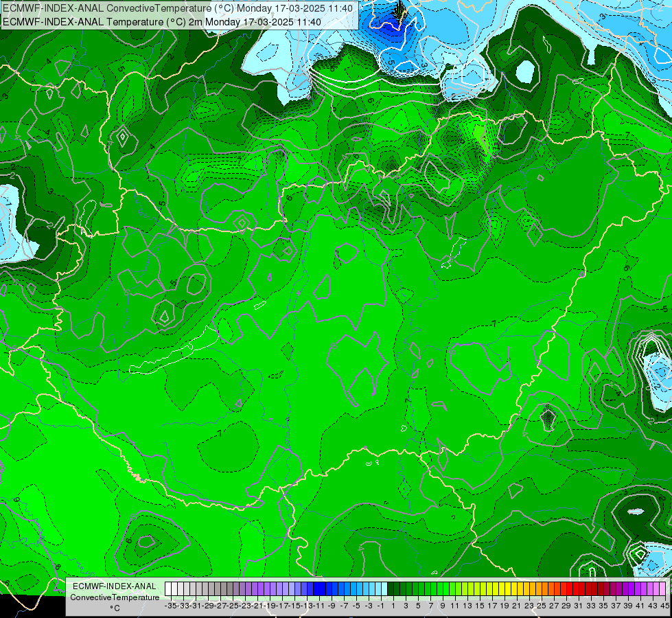Click the -1 tick label on the legend
672x618 pixels.
[380, 606]
